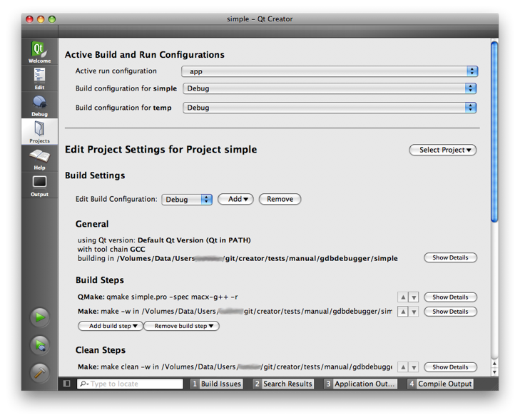This screenshot has height=420, width=520.
Task: Open Build configuration for temp dropdown
Action: [x=330, y=108]
